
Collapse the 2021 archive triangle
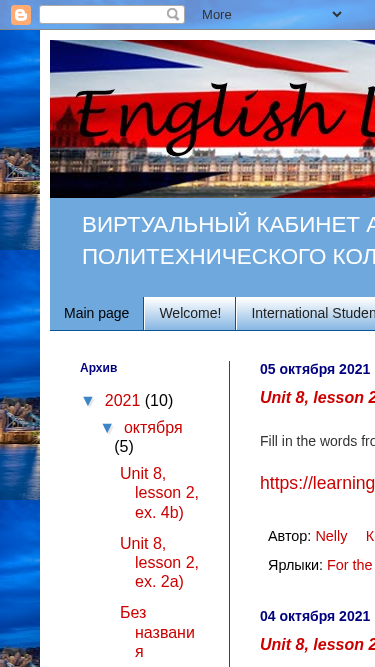tap(88, 401)
